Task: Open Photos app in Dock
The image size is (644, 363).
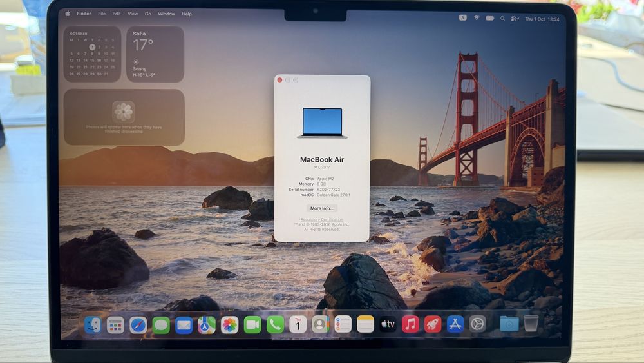Action: pos(230,325)
